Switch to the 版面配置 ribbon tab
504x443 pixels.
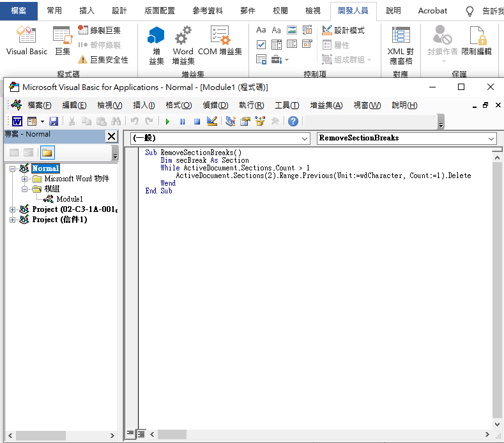pyautogui.click(x=160, y=11)
